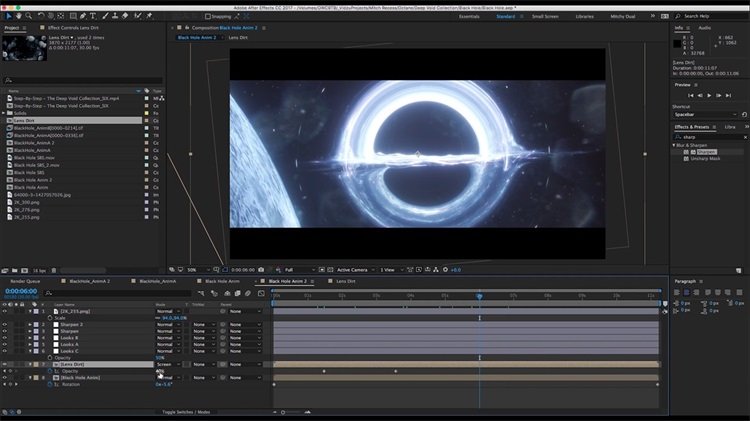
Task: Expand the Solids folder in Project
Action: (4, 113)
